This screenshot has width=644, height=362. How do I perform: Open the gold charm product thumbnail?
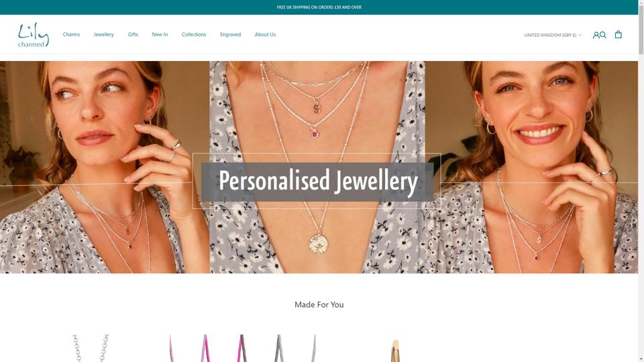coord(395,350)
